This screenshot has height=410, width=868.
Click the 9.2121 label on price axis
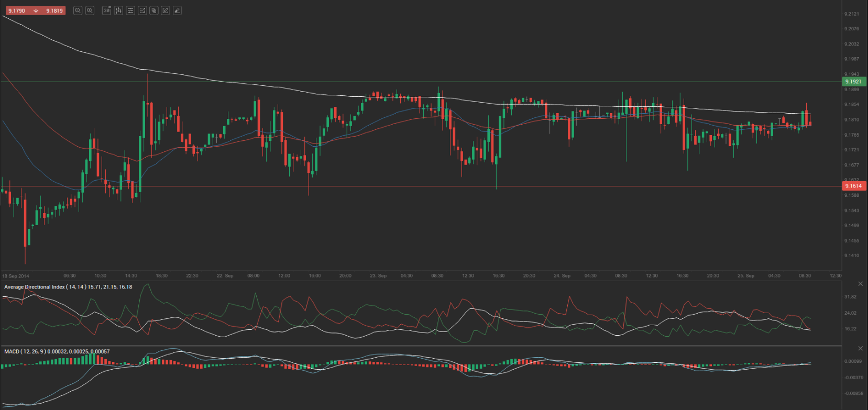851,14
